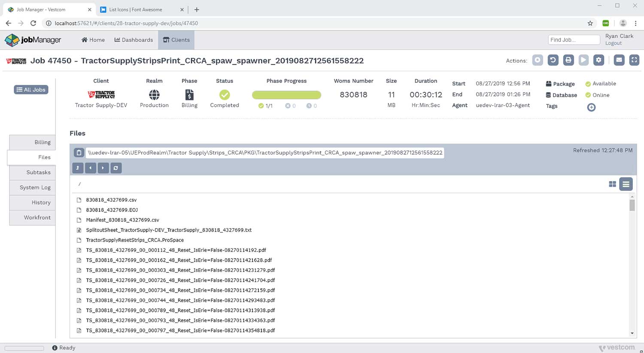Viewport: 644px width, 353px height.
Task: Click the jobManager logo
Action: click(x=33, y=40)
